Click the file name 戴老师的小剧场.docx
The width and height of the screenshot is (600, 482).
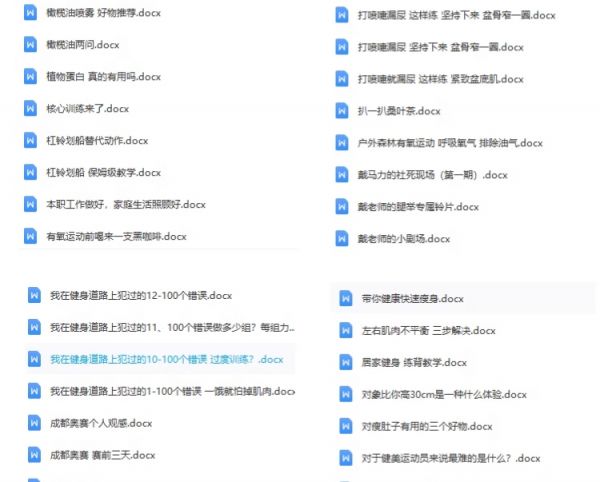click(403, 239)
